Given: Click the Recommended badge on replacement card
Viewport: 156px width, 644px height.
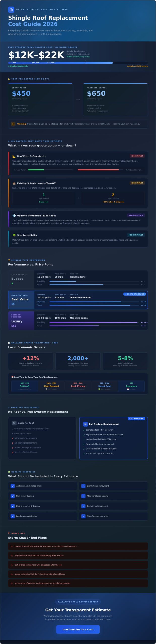Looking at the screenshot, I should 136,418.
